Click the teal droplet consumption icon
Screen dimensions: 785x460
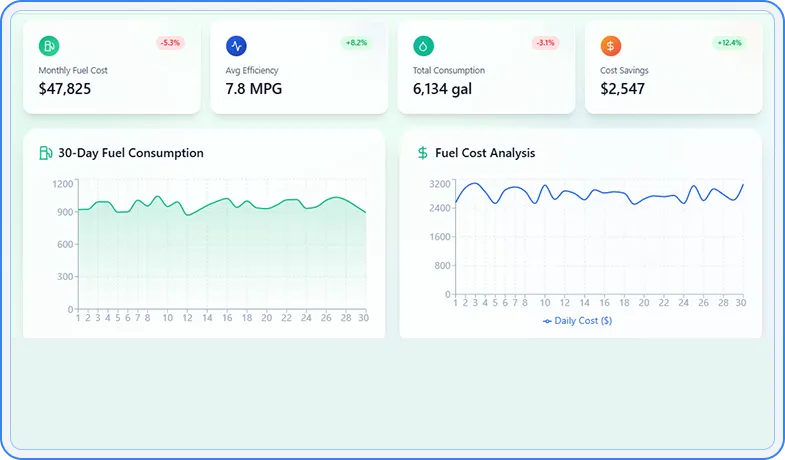[x=423, y=46]
